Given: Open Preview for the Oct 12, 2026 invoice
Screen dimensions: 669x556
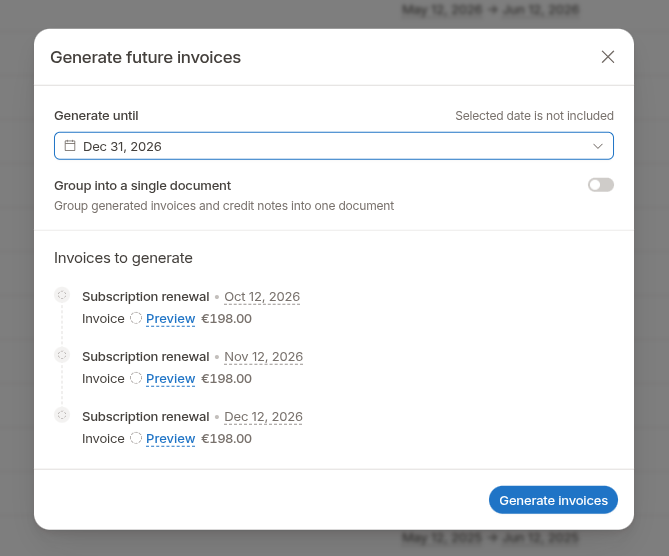Looking at the screenshot, I should click(170, 319).
